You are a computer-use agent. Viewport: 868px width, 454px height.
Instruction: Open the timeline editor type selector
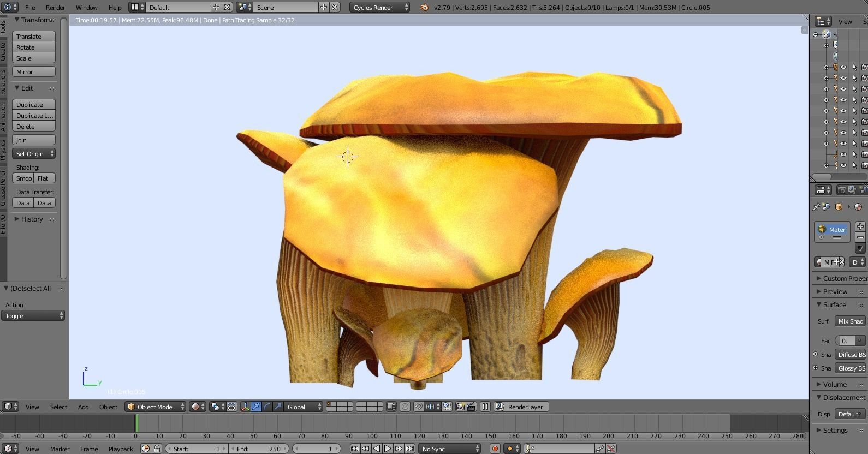10,449
